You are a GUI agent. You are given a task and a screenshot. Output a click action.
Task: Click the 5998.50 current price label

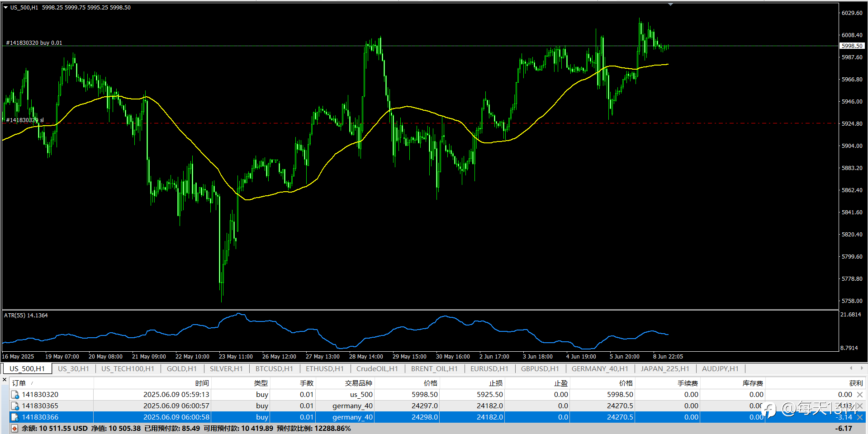pyautogui.click(x=852, y=46)
